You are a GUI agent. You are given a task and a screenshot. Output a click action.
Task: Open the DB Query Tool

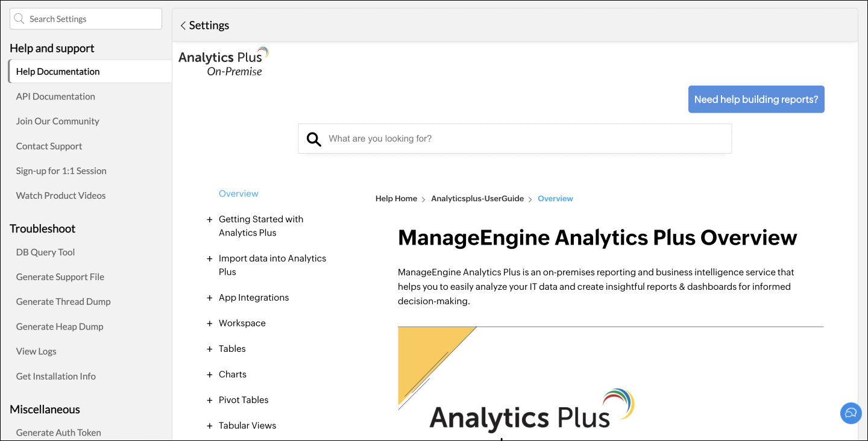45,252
